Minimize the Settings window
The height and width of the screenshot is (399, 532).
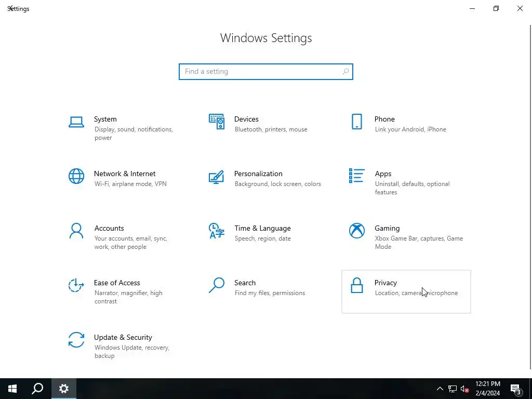(x=472, y=8)
